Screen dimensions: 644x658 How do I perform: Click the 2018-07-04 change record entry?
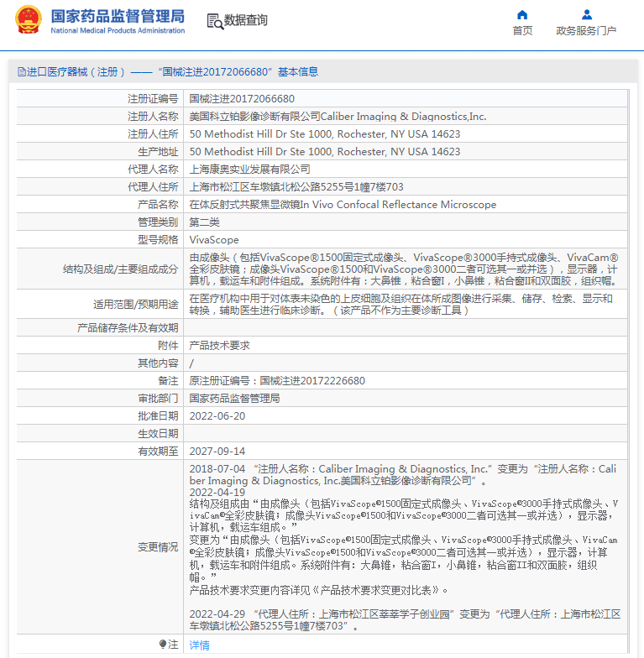[403, 475]
